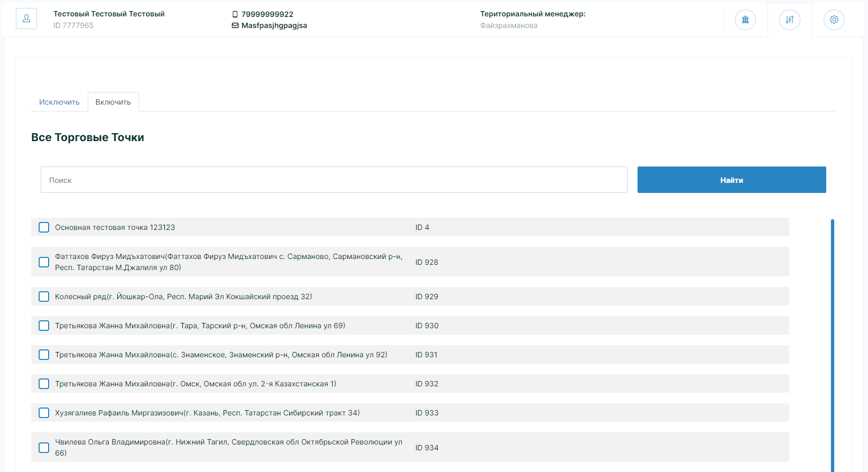Screen dimensions: 868x472
Task: Select the Включить tab
Action: point(113,102)
